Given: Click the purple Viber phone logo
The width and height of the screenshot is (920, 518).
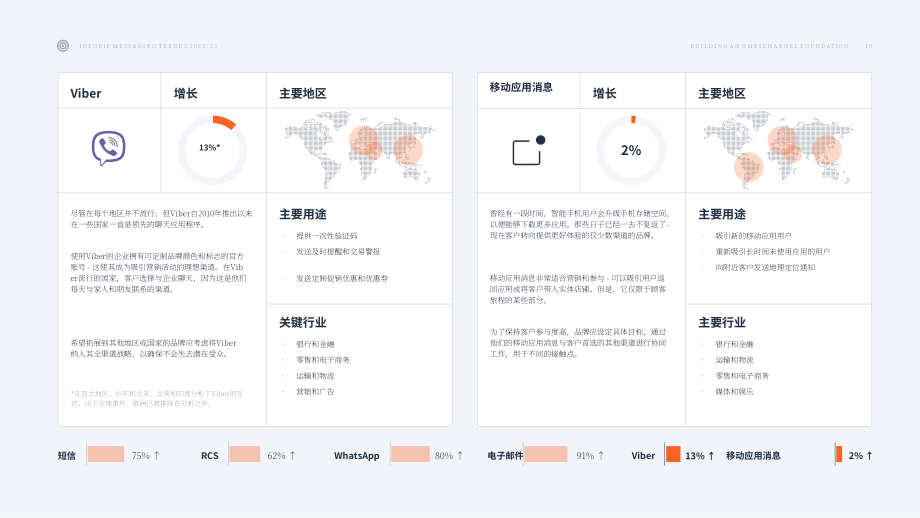Looking at the screenshot, I should (109, 148).
